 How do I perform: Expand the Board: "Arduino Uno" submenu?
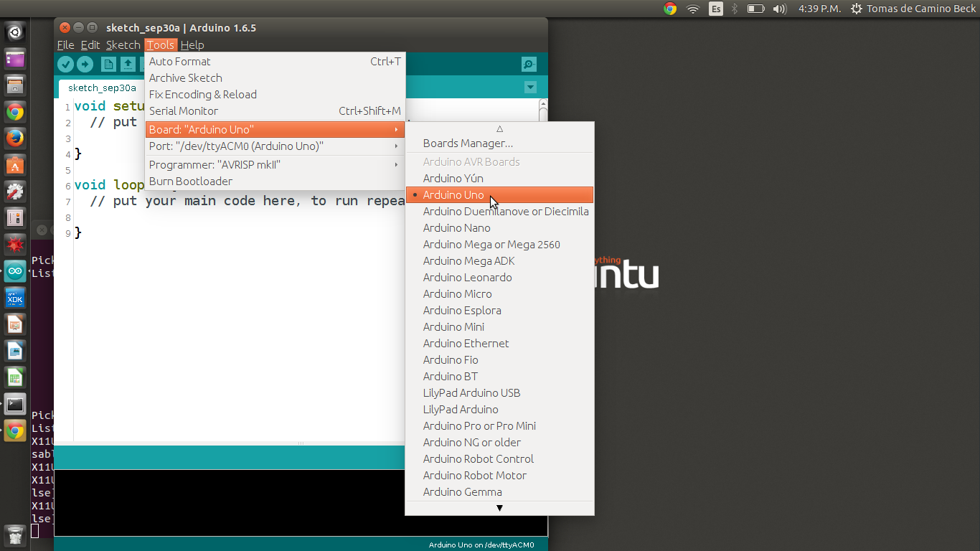[275, 129]
